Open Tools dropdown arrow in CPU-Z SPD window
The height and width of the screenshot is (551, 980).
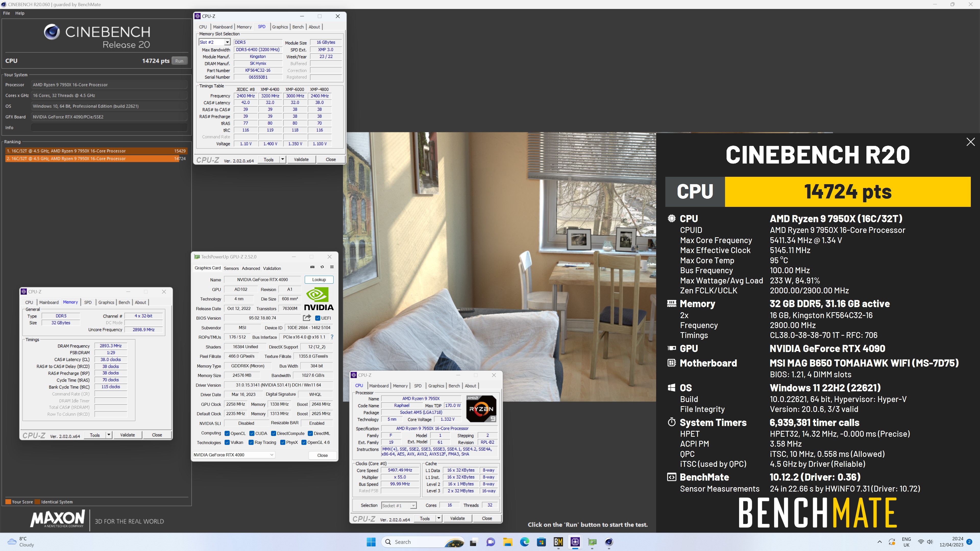(x=283, y=159)
